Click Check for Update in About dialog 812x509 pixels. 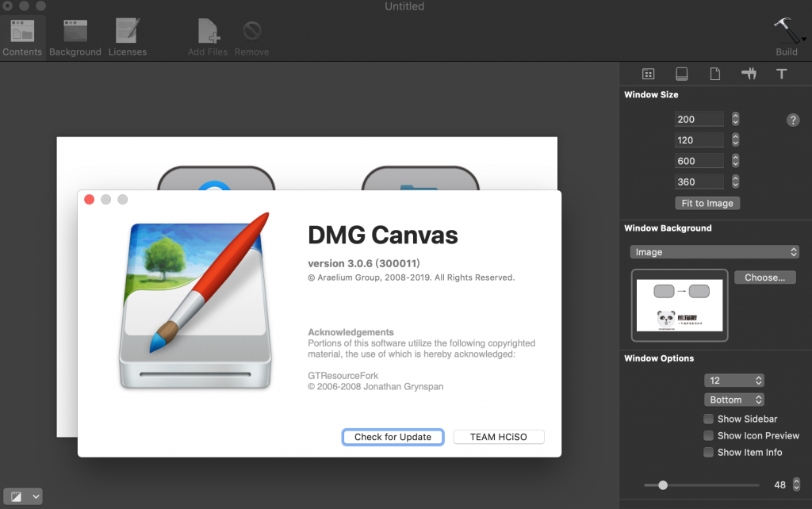tap(393, 437)
